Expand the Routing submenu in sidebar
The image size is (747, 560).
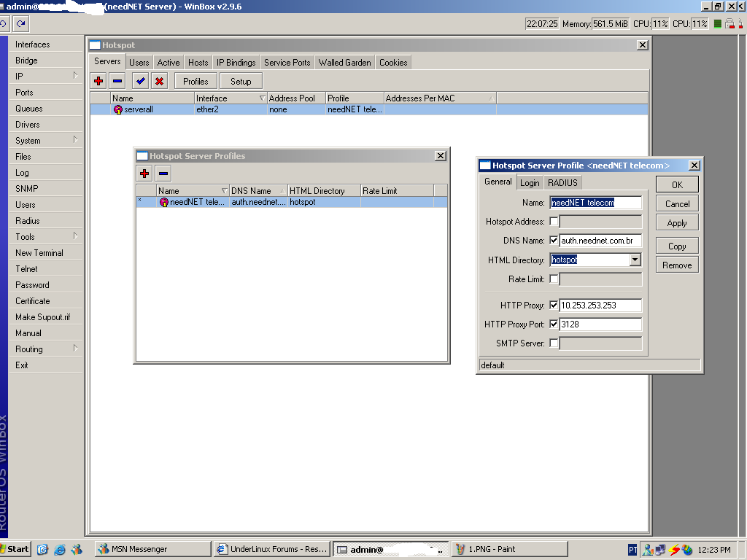tap(75, 349)
